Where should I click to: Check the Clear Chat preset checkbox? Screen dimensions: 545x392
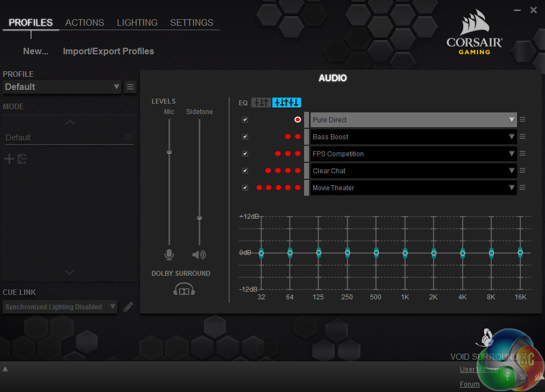pos(245,171)
